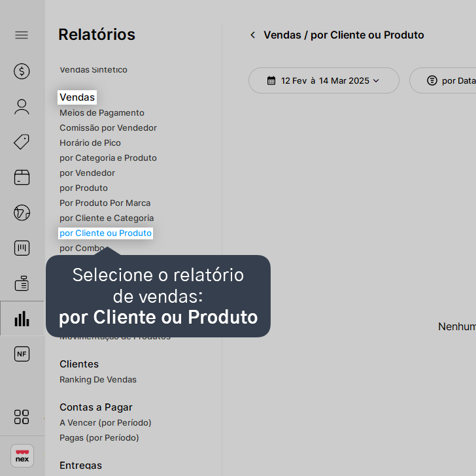Viewport: 476px width, 476px height.
Task: Open the cash register icon in sidebar
Action: [22, 283]
